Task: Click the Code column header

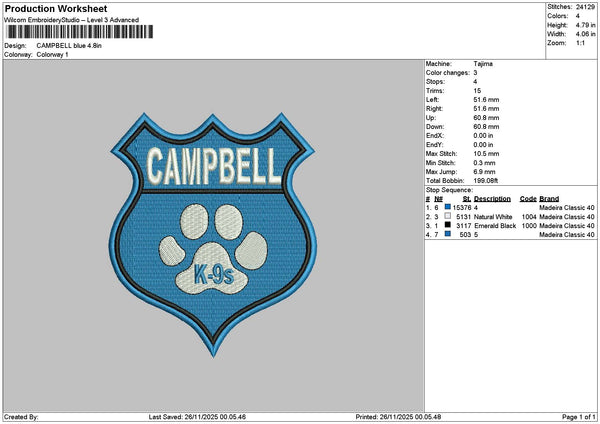Action: pos(528,199)
